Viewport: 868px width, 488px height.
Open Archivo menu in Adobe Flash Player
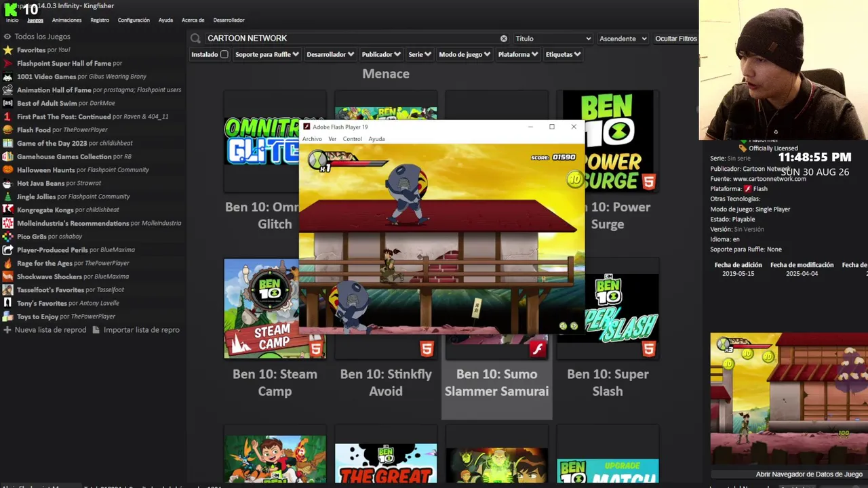coord(312,139)
